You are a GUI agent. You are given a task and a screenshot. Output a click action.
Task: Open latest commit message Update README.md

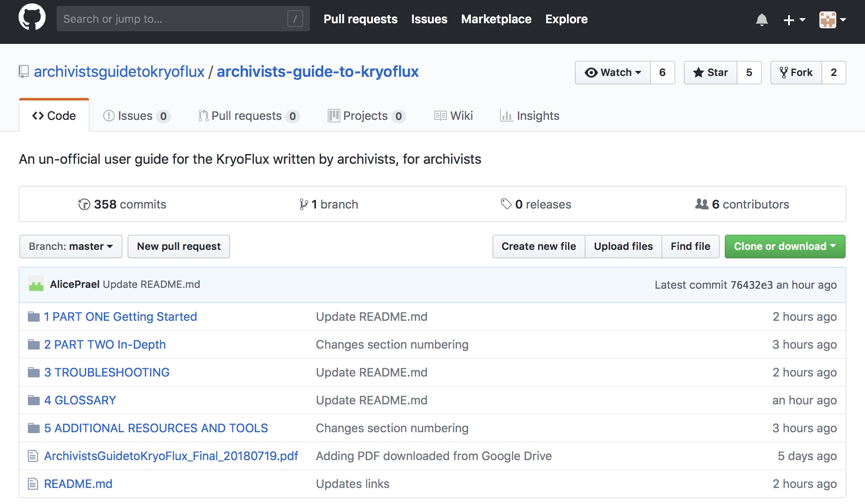[x=152, y=285]
